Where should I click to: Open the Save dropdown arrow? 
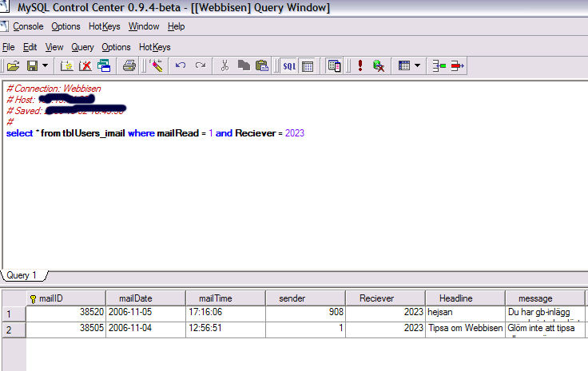(x=46, y=66)
